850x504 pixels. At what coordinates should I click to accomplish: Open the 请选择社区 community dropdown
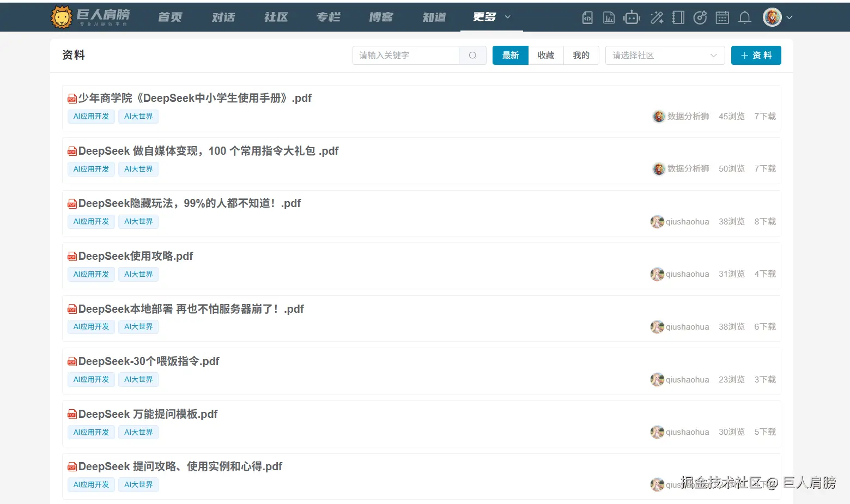[x=665, y=55]
